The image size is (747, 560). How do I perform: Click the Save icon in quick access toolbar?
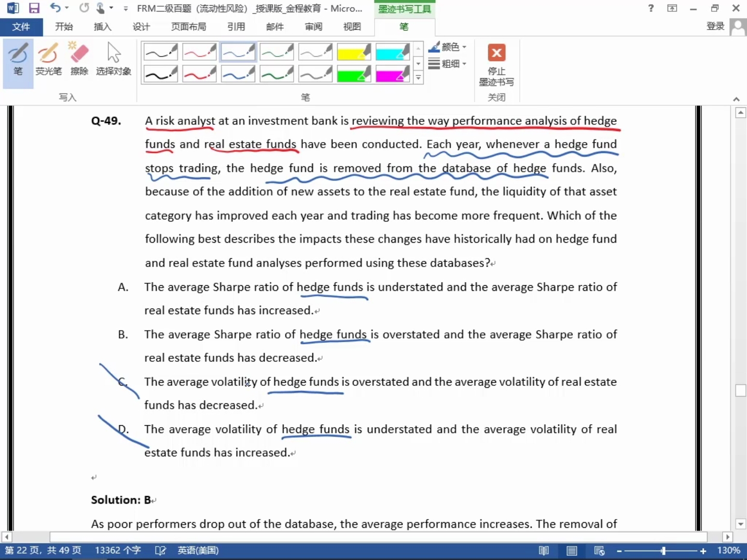point(34,8)
